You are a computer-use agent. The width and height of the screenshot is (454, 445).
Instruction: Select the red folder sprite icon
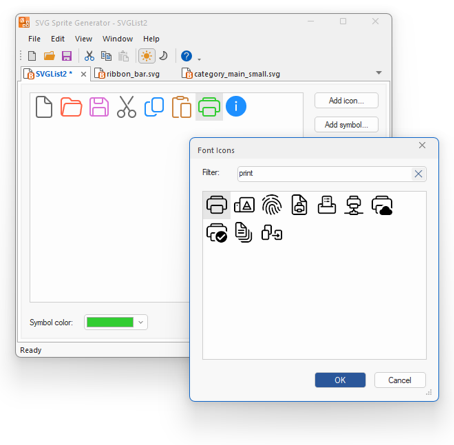pyautogui.click(x=71, y=107)
